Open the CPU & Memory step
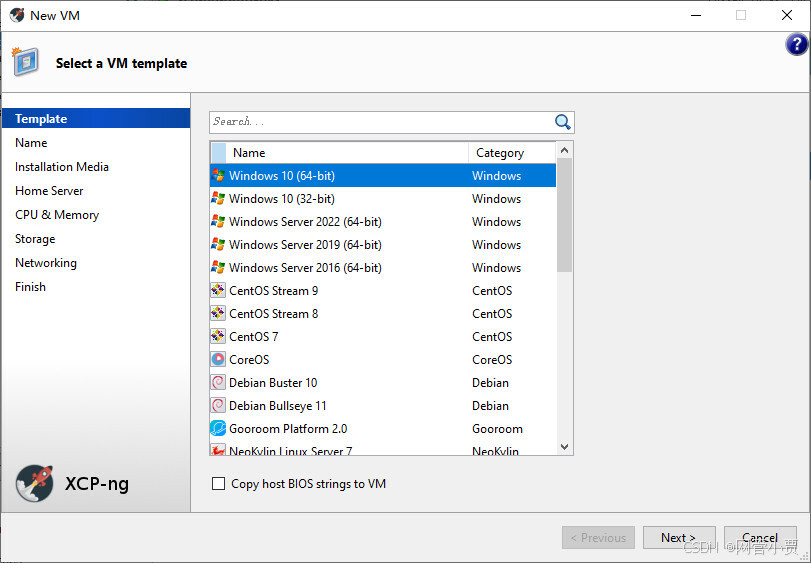 57,215
